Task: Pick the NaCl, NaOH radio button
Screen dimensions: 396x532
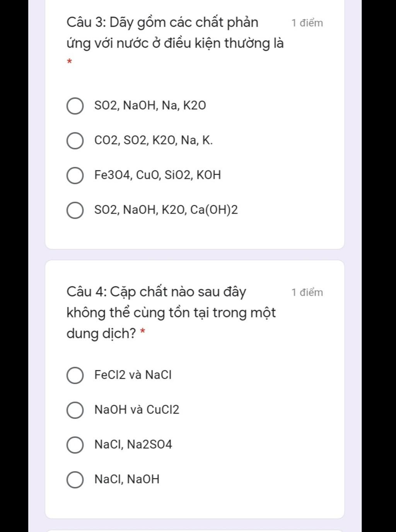Action: click(x=75, y=480)
